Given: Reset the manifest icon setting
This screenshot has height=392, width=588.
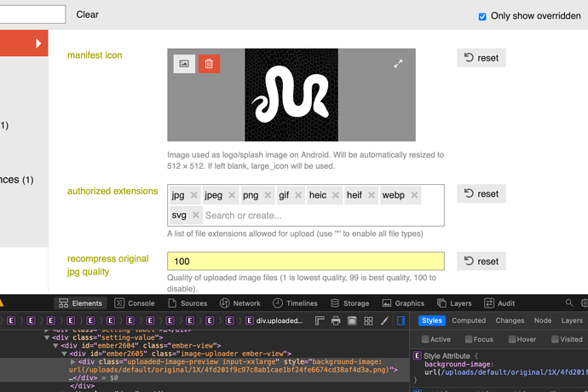Looking at the screenshot, I should click(x=481, y=58).
